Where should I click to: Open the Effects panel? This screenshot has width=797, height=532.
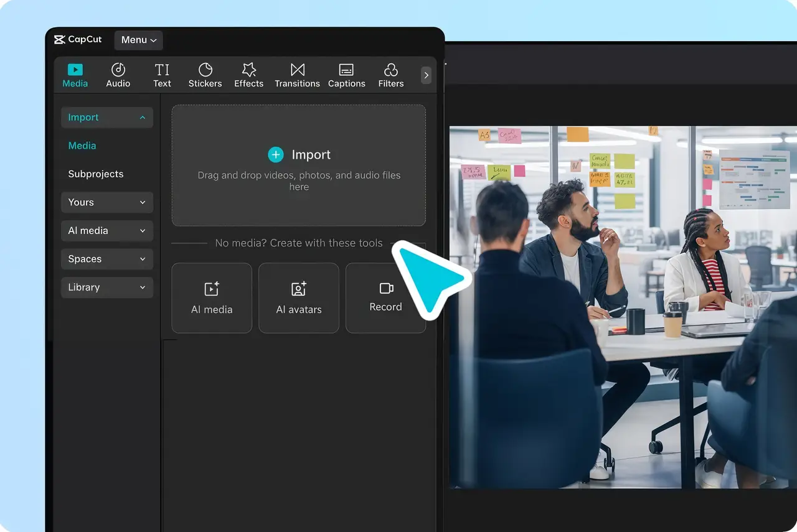click(248, 75)
